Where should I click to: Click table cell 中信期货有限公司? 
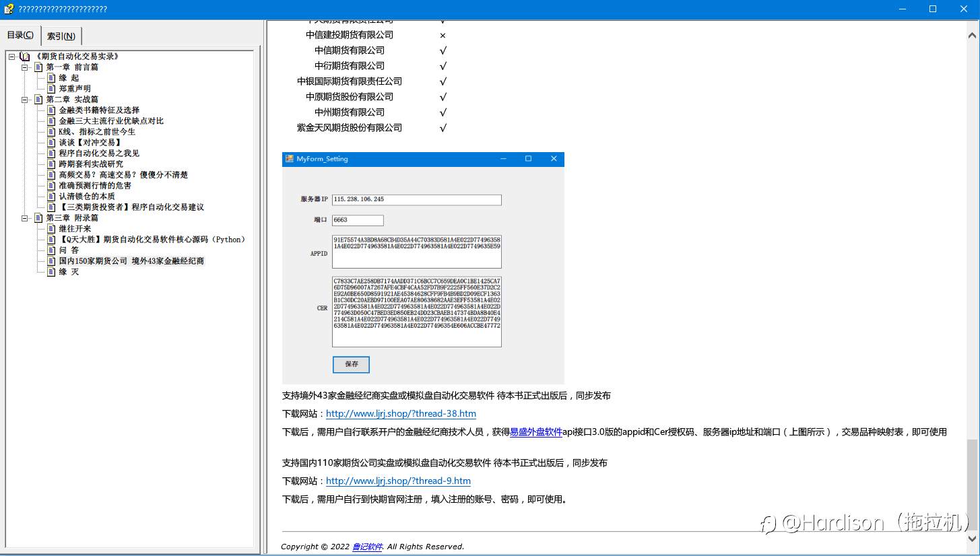tap(350, 50)
